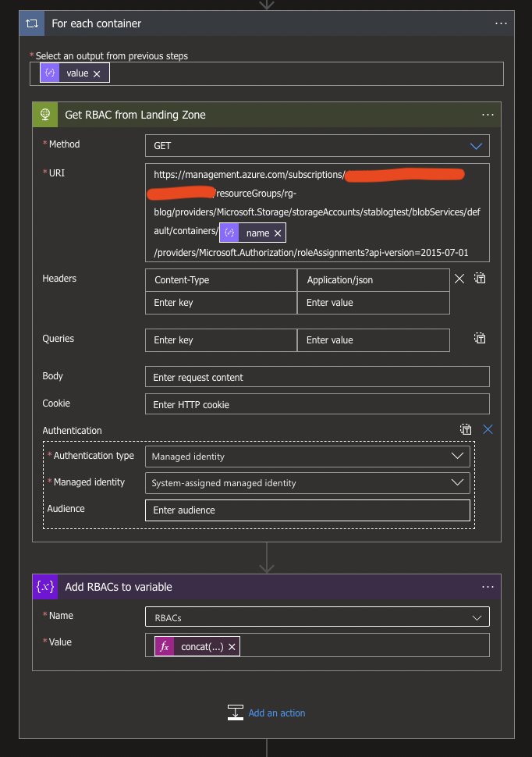Screen dimensions: 532x757
Task: Click the Enter audience field
Action: [307, 510]
